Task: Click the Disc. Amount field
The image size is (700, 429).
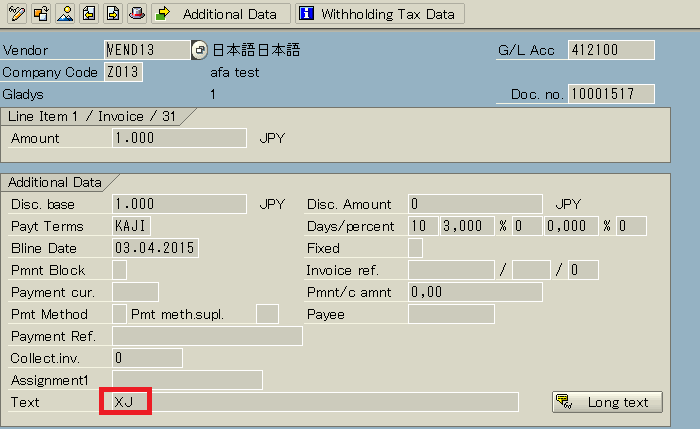Action: 475,204
